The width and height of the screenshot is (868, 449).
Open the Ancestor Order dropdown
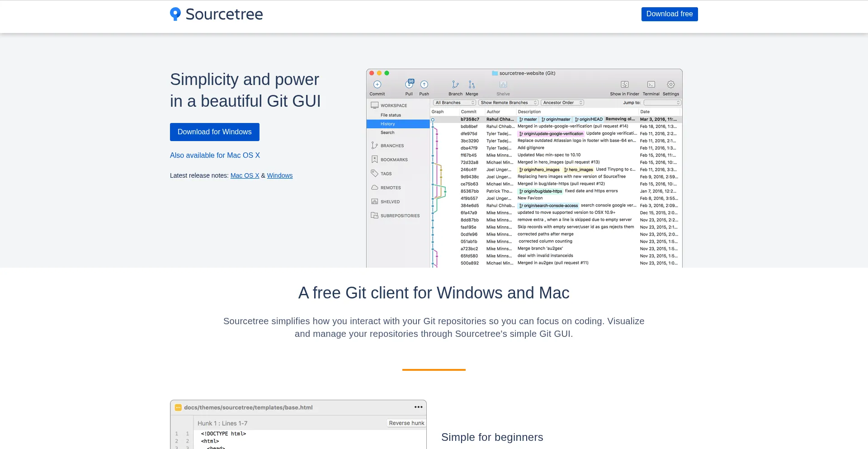(x=562, y=103)
